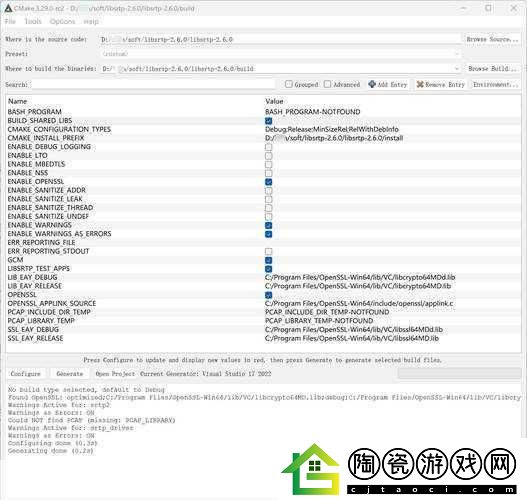Toggle the Advanced checkbox
Viewport: 527px width, 500px height.
[327, 84]
